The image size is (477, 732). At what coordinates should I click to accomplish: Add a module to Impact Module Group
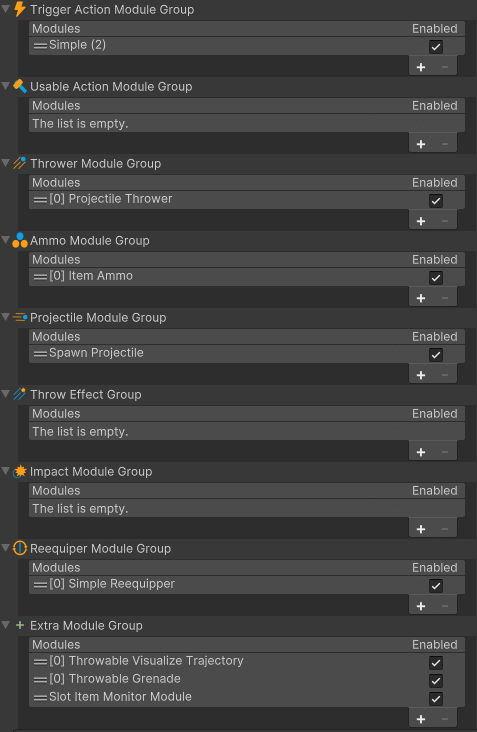pos(421,529)
